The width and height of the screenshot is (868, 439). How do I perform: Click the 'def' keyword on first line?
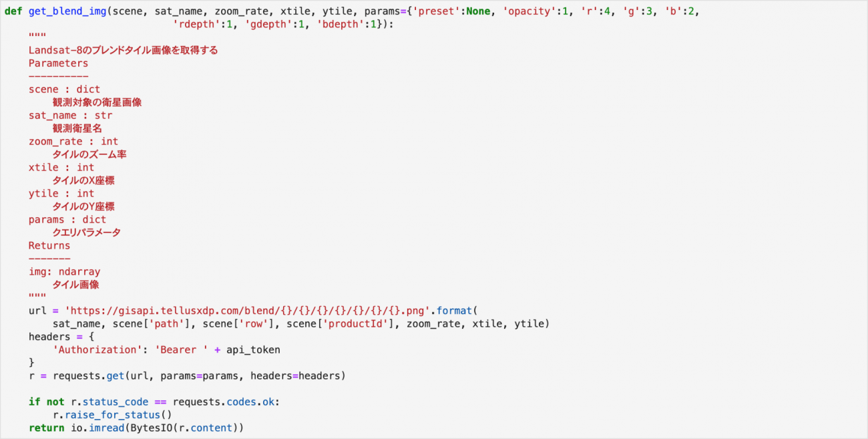pos(13,11)
